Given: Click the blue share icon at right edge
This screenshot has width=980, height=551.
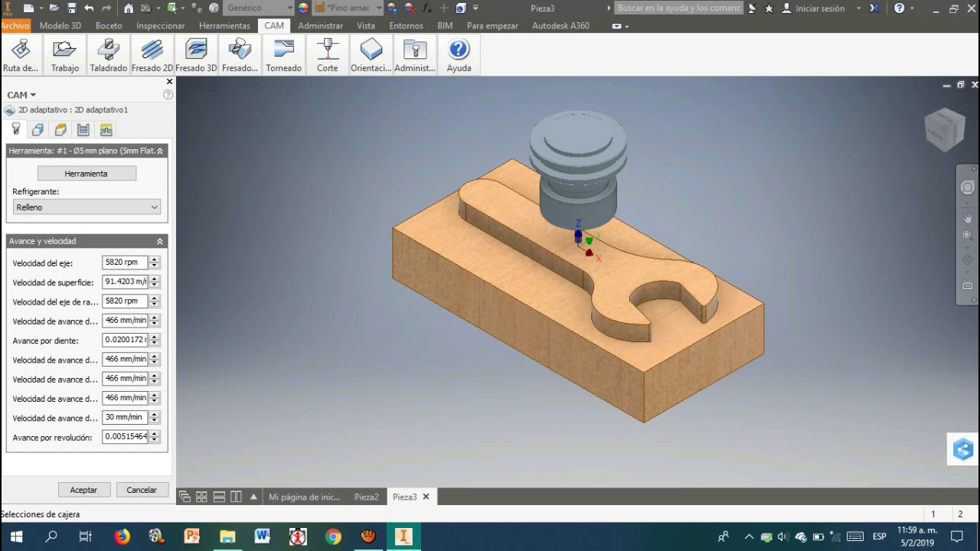Looking at the screenshot, I should pos(963,450).
